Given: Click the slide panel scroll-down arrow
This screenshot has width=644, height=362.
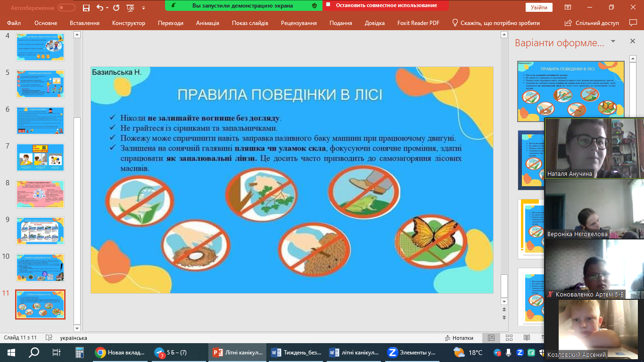Looking at the screenshot, I should [x=77, y=328].
